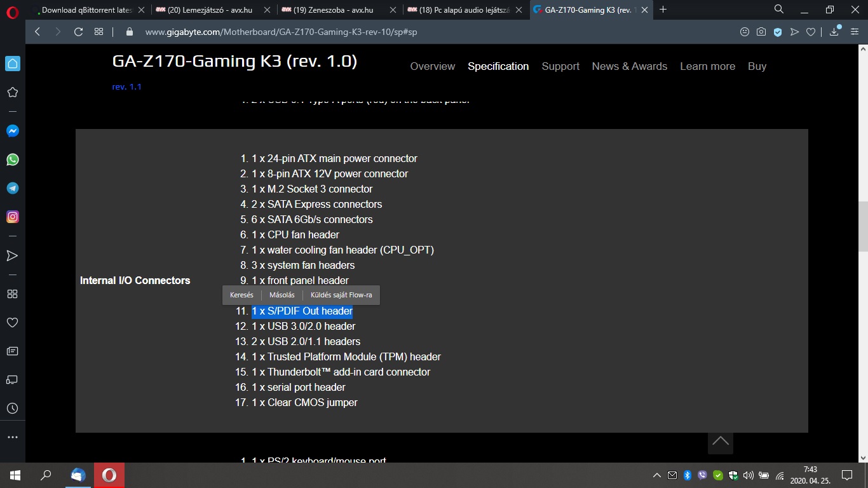Reload the current page
This screenshot has height=488, width=868.
pyautogui.click(x=78, y=32)
